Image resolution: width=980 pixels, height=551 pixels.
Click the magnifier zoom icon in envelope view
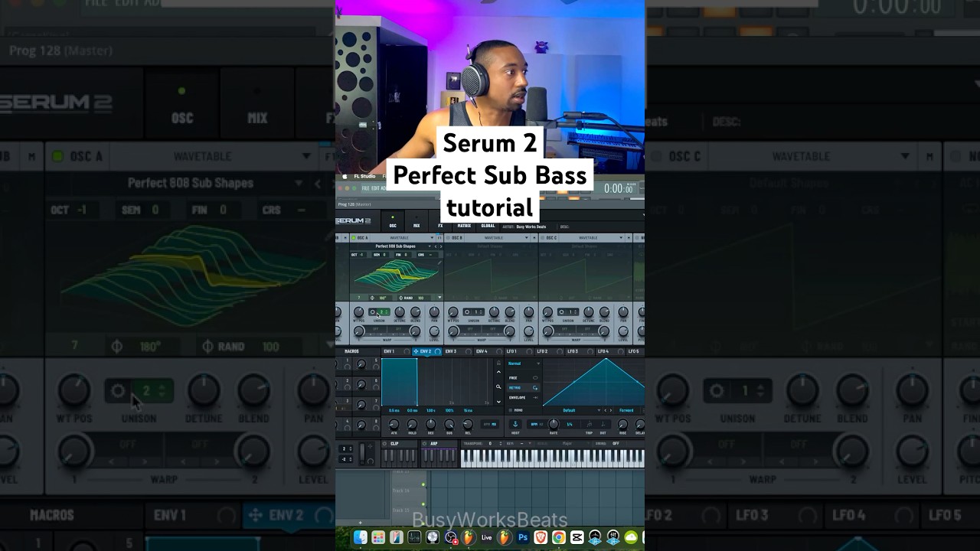click(x=498, y=386)
